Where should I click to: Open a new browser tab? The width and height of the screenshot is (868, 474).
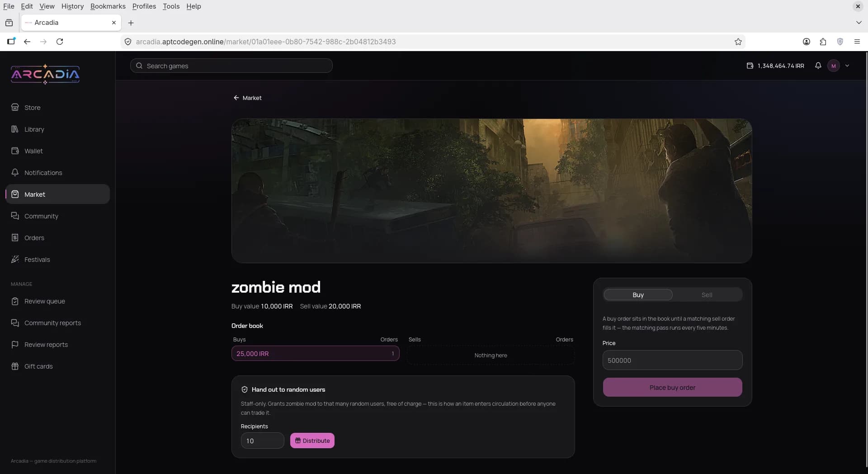pos(131,23)
